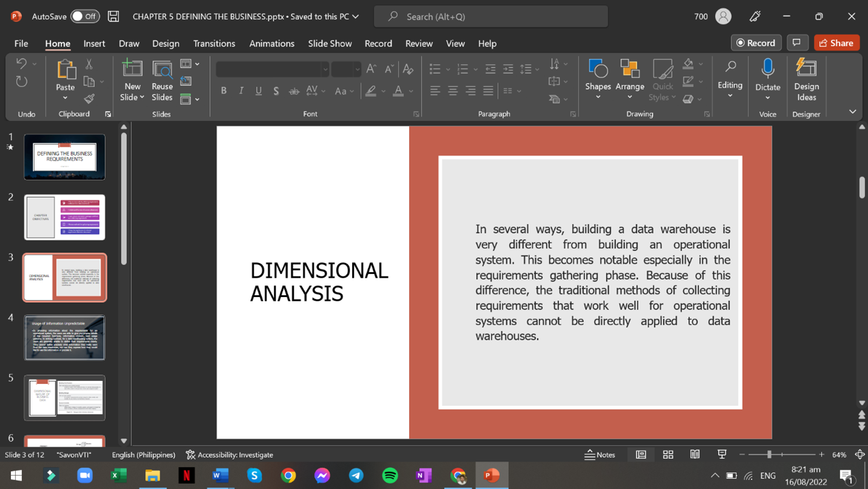Start slide show from status bar

pos(722,454)
